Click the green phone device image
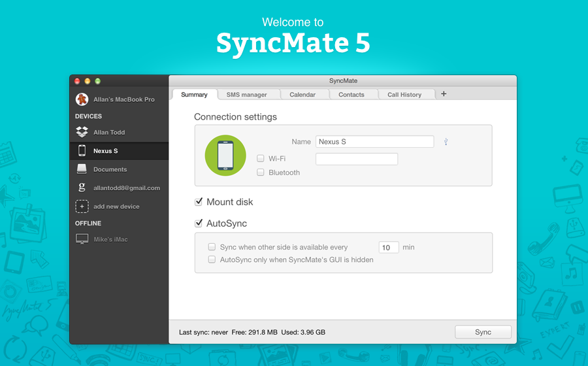 [225, 156]
